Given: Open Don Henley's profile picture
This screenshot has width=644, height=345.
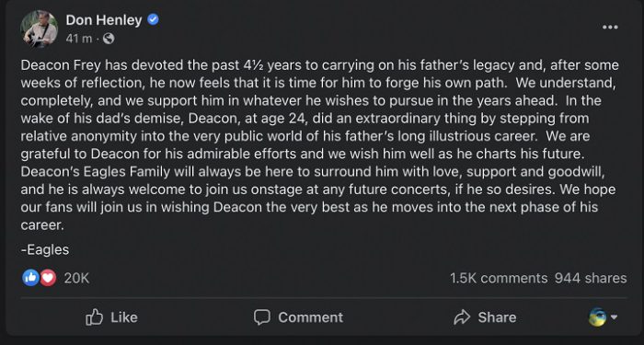Looking at the screenshot, I should pyautogui.click(x=39, y=29).
